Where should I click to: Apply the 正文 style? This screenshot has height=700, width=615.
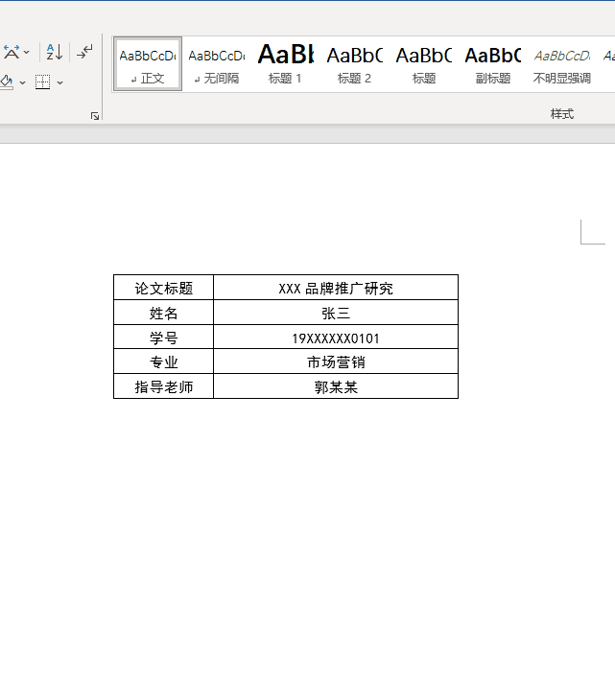coord(148,64)
